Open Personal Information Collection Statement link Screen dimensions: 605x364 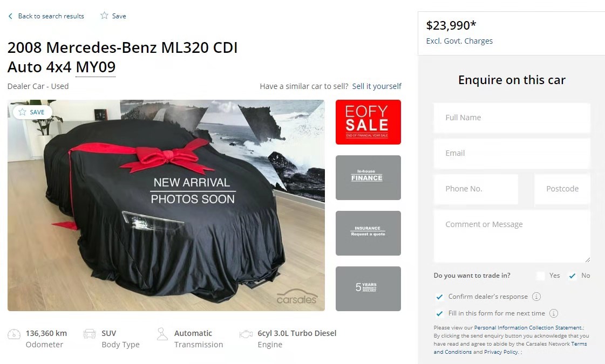pyautogui.click(x=528, y=328)
